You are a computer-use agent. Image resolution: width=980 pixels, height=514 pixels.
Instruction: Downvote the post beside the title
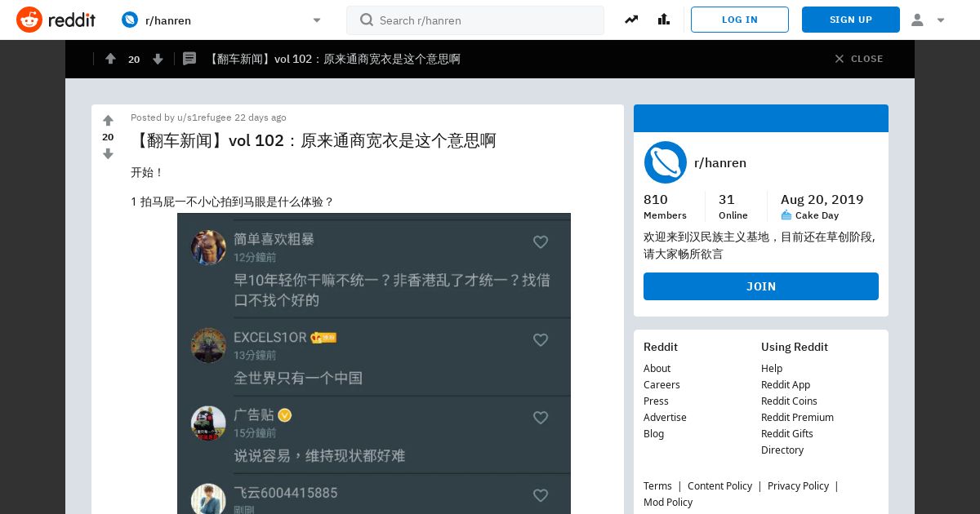[x=108, y=153]
